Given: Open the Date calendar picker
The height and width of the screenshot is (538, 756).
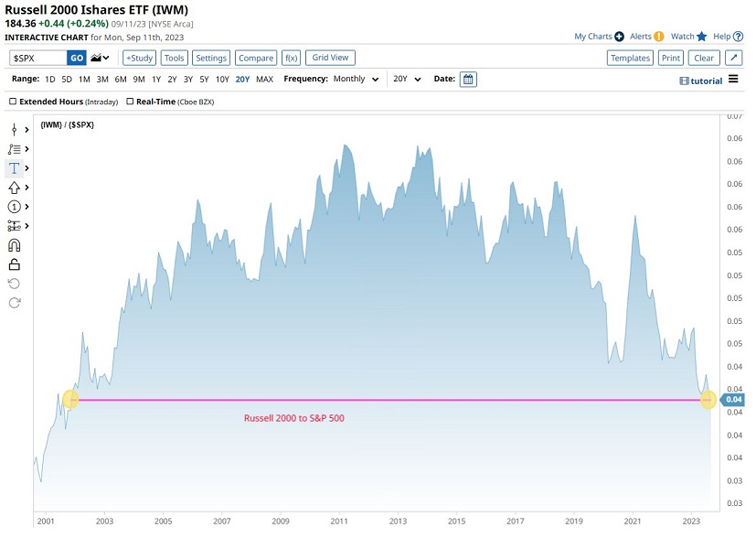Looking at the screenshot, I should click(468, 80).
